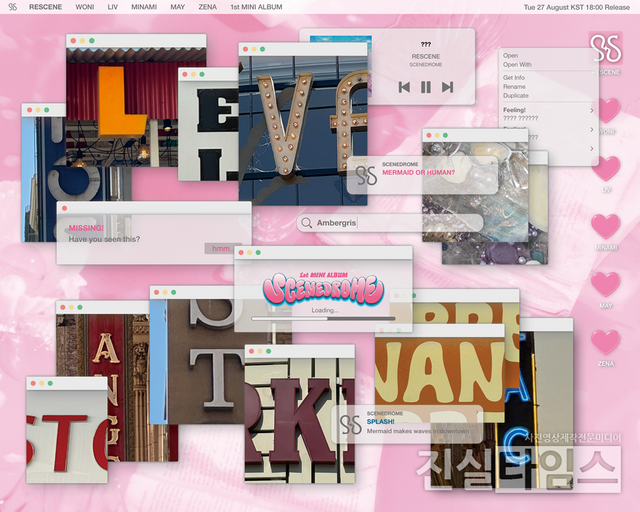640x512 pixels.
Task: Open the ZENA heart desktop icon
Action: [606, 343]
